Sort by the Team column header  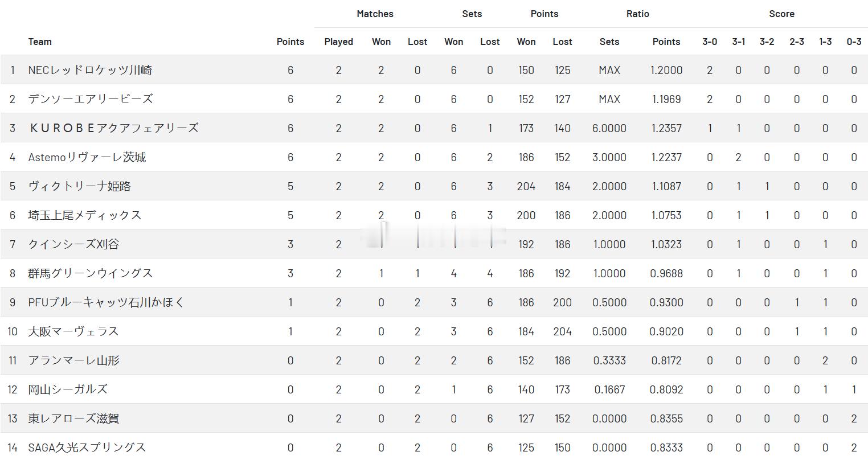click(x=40, y=42)
